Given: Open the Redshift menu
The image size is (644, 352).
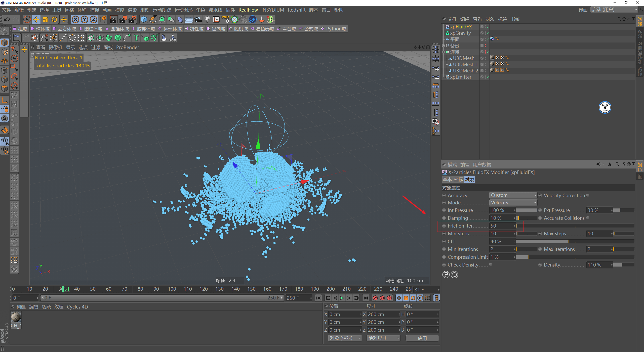Looking at the screenshot, I should tap(297, 10).
